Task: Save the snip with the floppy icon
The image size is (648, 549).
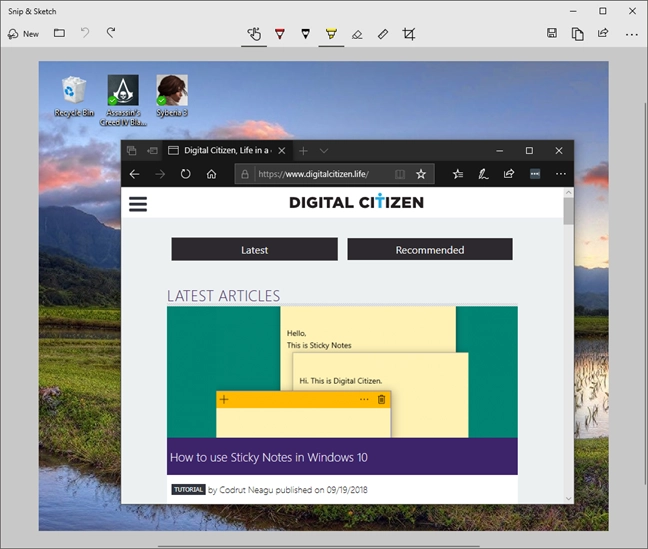Action: pos(552,33)
